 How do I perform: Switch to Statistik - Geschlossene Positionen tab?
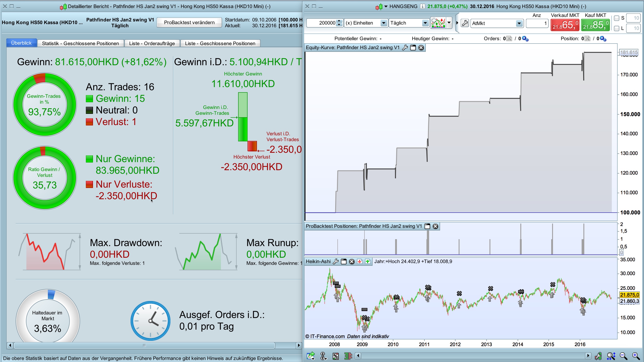click(x=80, y=44)
